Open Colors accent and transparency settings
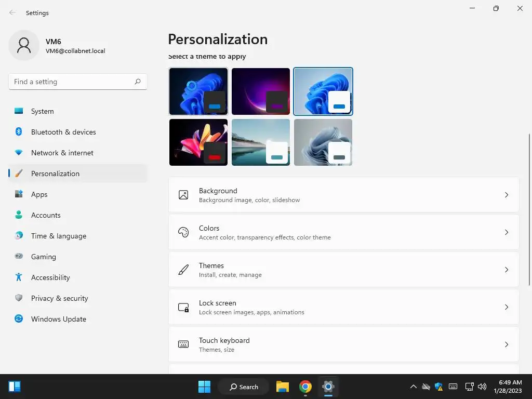This screenshot has height=399, width=532. 344,232
